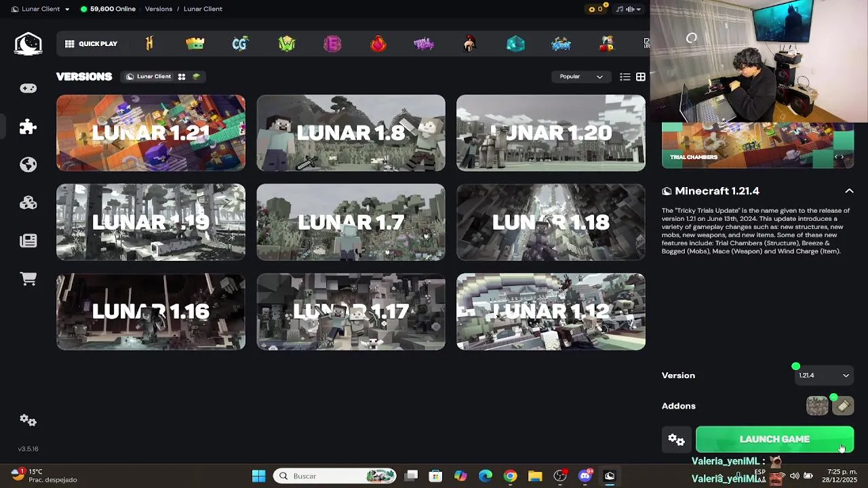Image resolution: width=868 pixels, height=488 pixels.
Task: Select the Lunar 1.21 version card
Action: coord(151,133)
